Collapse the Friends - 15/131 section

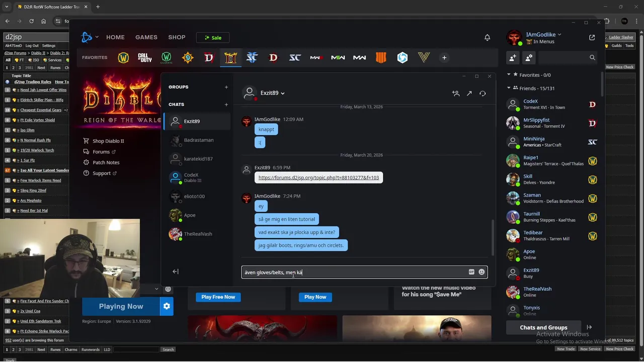point(509,88)
